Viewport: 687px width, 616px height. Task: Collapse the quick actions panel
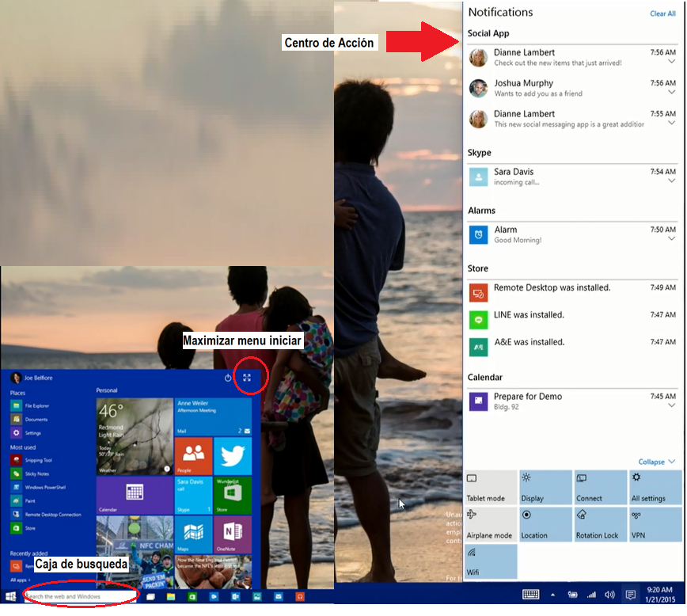(656, 462)
